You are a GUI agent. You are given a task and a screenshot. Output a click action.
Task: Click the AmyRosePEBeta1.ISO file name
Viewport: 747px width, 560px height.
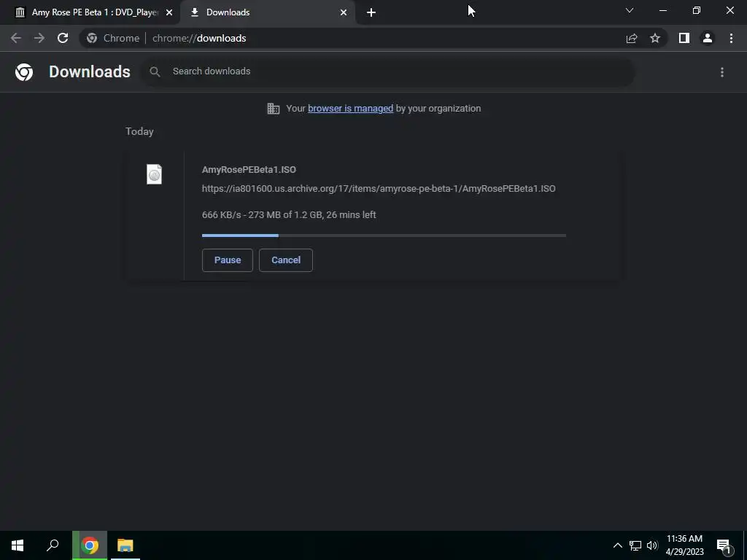pos(249,169)
